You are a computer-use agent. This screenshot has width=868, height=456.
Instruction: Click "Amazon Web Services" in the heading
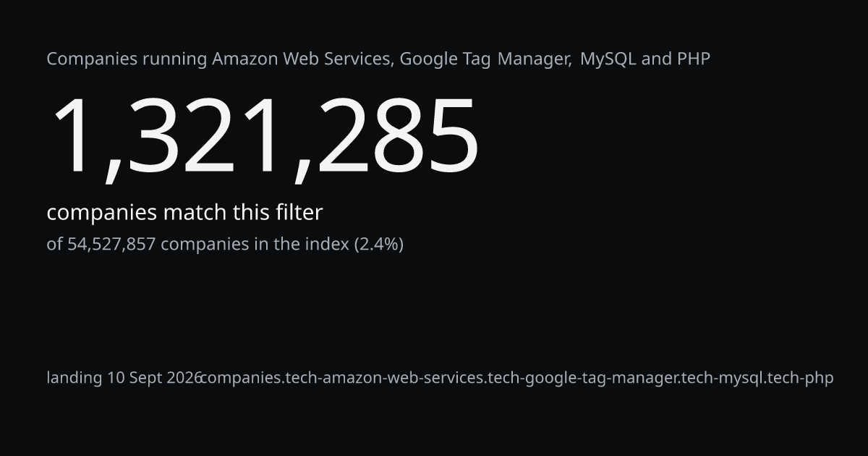pos(302,59)
